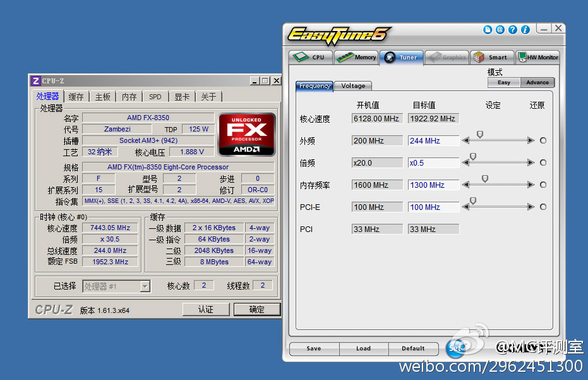Select the Frequency sub-tab
588x380 pixels.
point(315,86)
